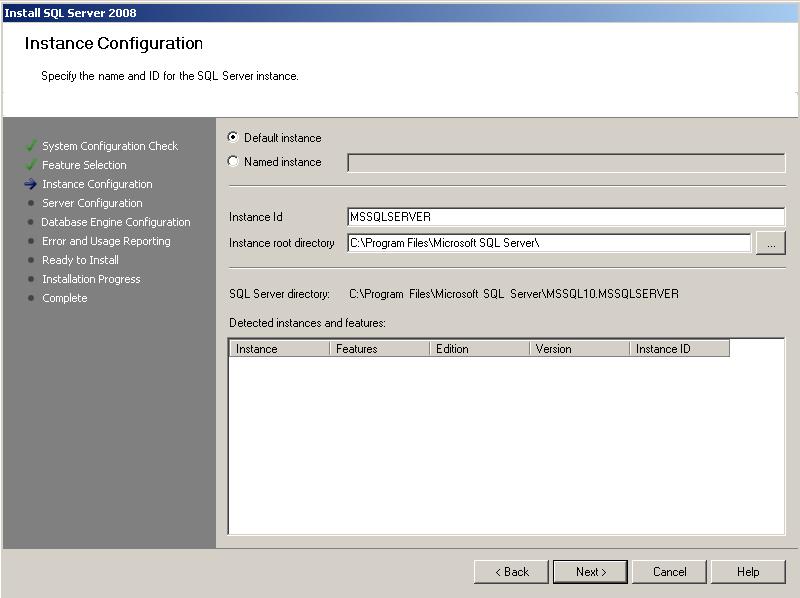Screen dimensions: 800x598
Task: Click the Named instance name field
Action: (x=566, y=163)
